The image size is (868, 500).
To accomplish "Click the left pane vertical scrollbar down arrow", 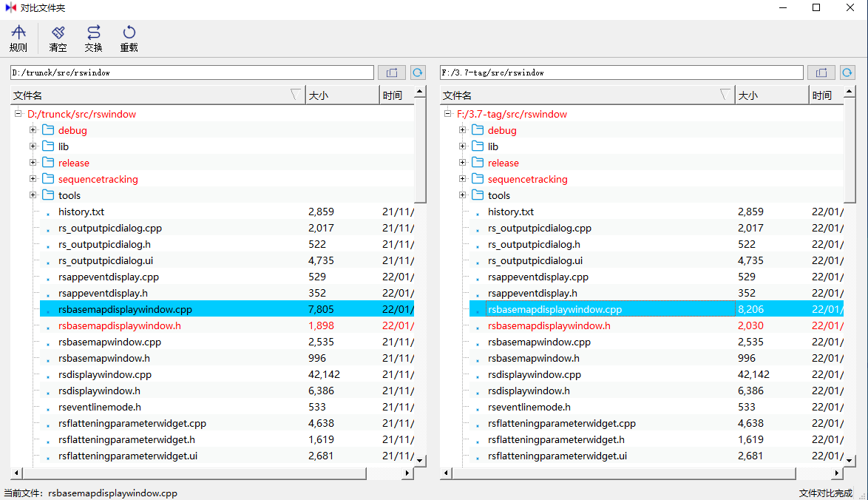I will (x=420, y=460).
